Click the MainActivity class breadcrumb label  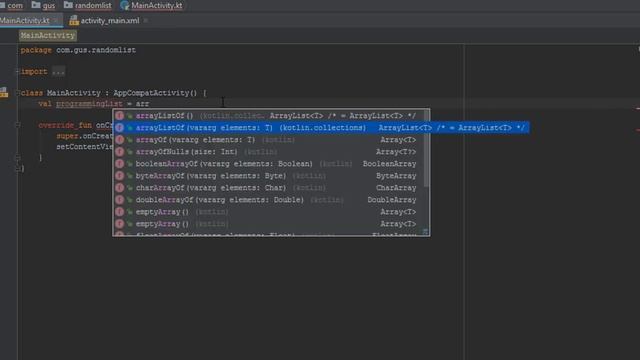[x=48, y=36]
